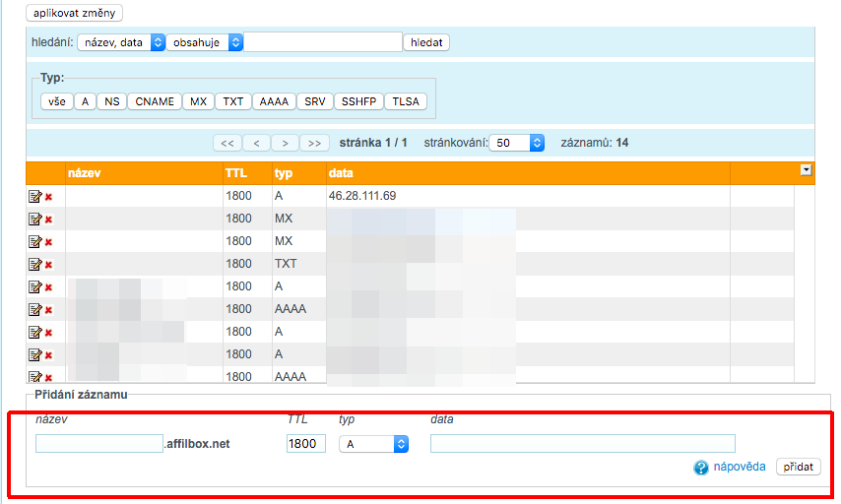Go to next page with '>' button
Screen dimensions: 841x504
[285, 143]
